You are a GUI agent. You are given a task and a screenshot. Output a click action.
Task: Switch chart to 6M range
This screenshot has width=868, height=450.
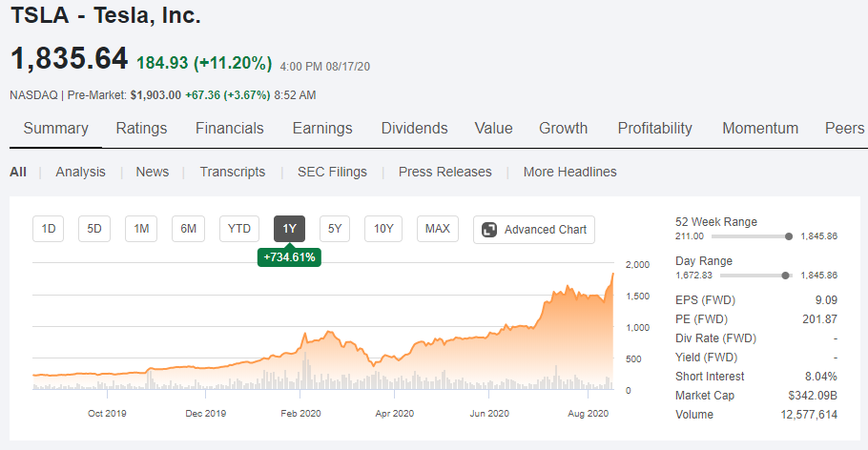188,229
